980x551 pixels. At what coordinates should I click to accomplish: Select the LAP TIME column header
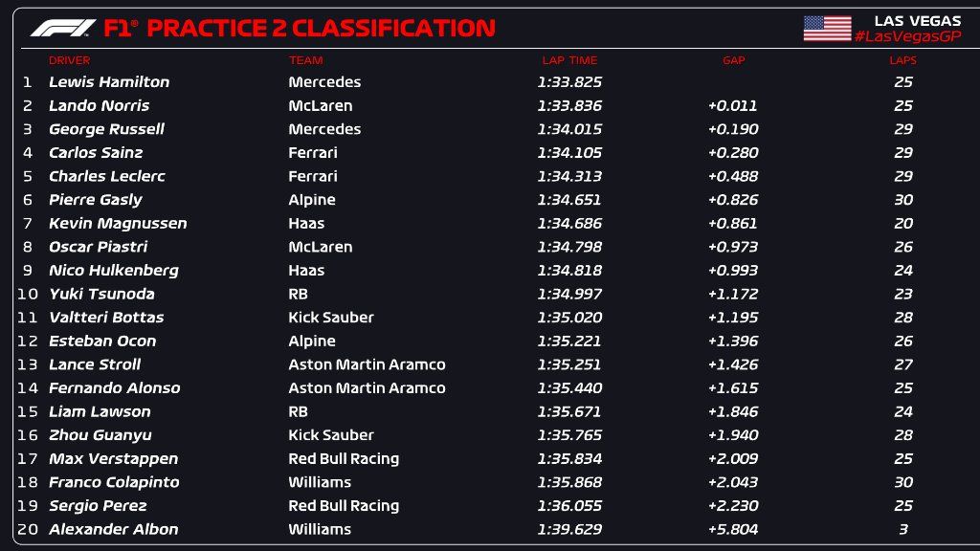point(569,60)
